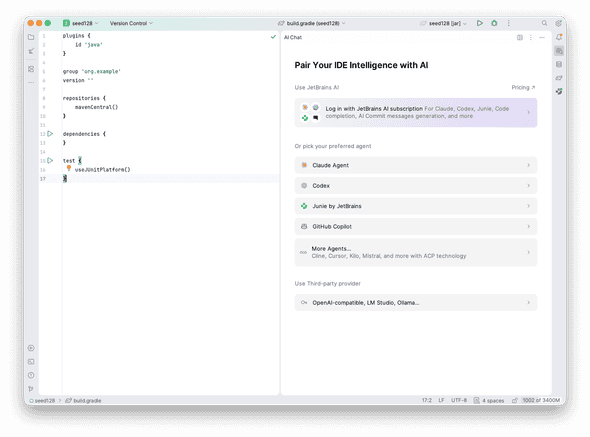Open IDE settings gear icon
This screenshot has height=437, width=590.
(x=558, y=23)
